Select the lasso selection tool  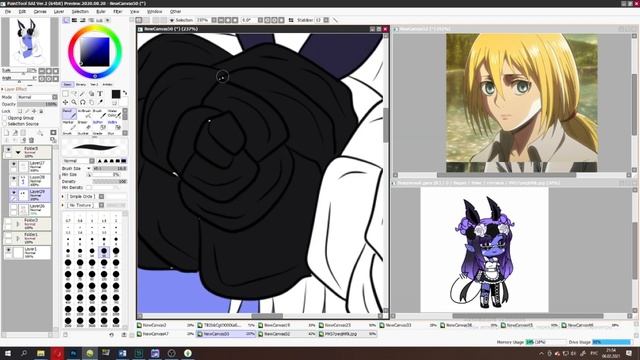tap(74, 94)
